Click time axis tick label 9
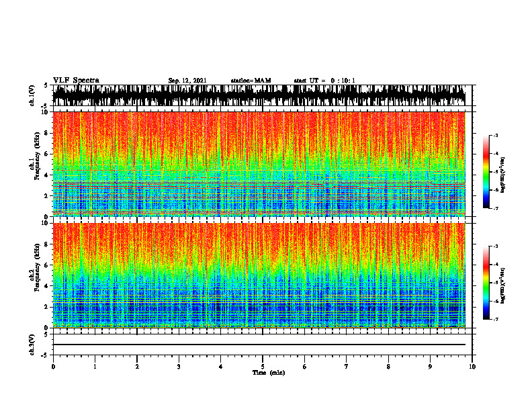 (430, 367)
